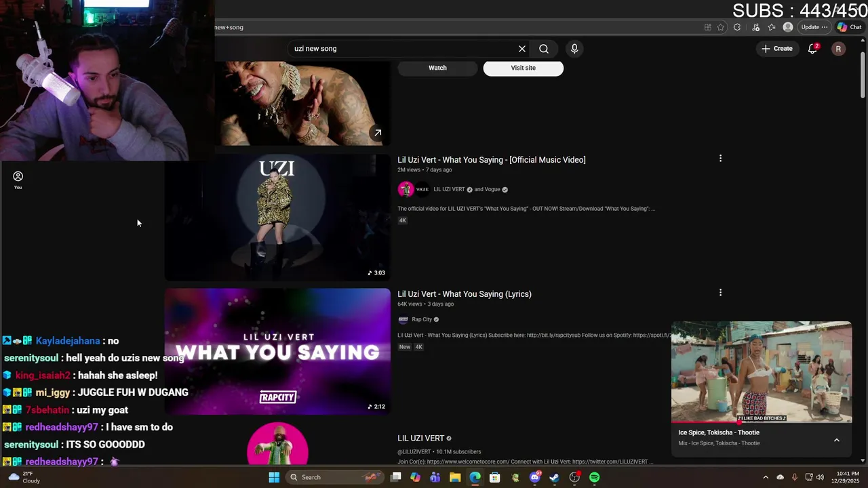
Task: Open LIL UZI VERT channel name under first video
Action: point(449,190)
